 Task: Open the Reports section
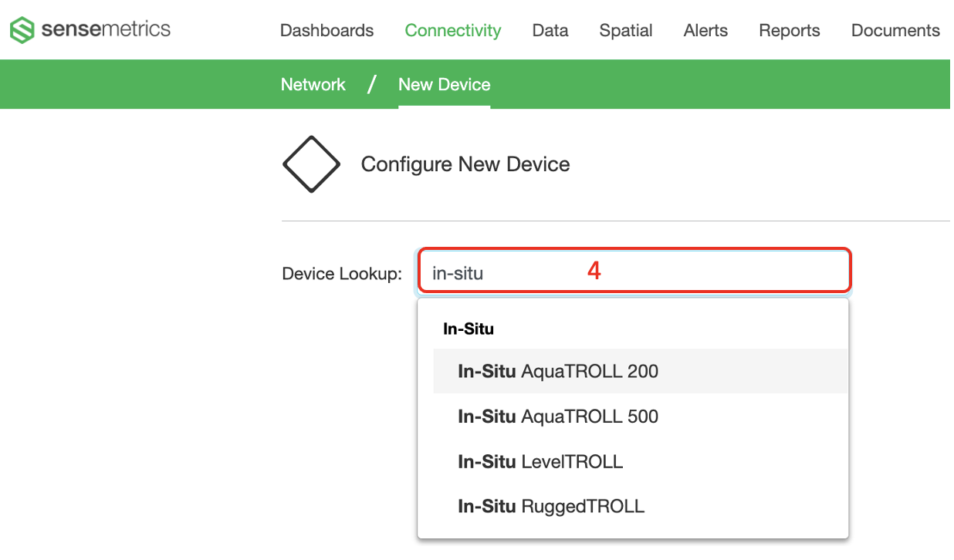coord(790,31)
